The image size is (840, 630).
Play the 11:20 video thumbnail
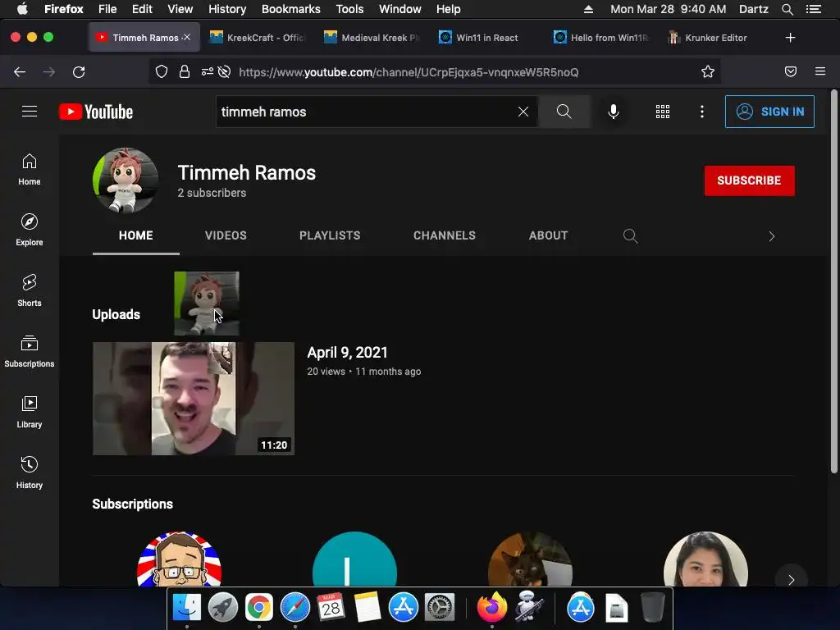click(x=194, y=399)
